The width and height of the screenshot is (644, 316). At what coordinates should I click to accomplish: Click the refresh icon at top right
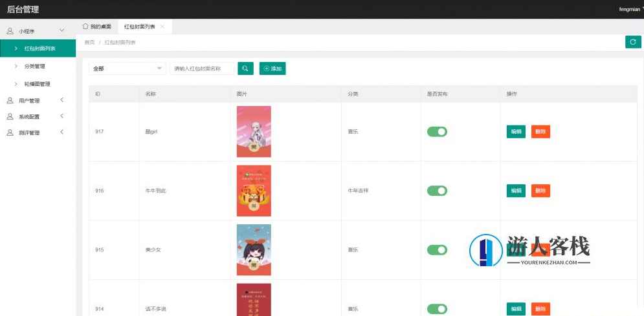tap(633, 42)
